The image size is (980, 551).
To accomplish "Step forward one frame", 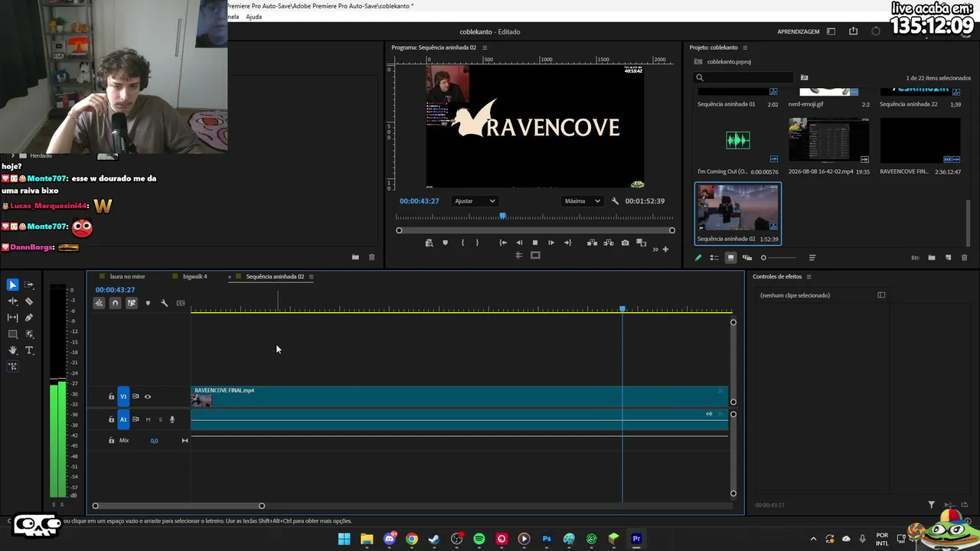I will click(551, 243).
